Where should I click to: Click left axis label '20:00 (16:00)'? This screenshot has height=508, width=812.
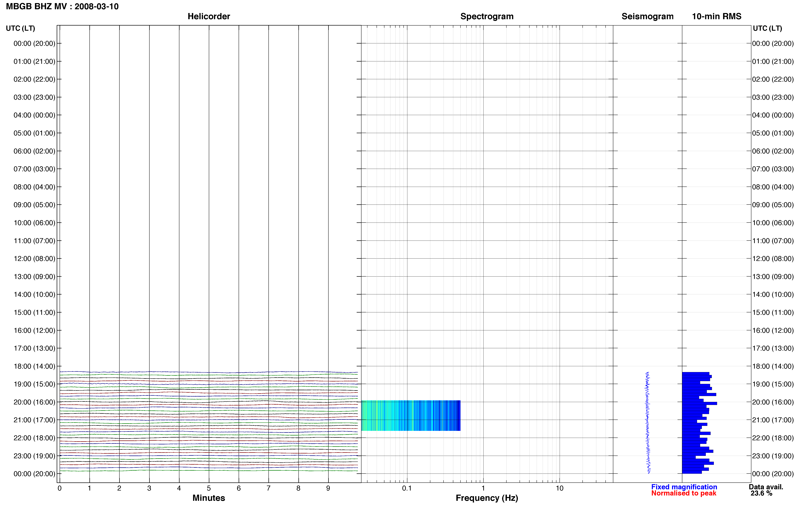34,402
